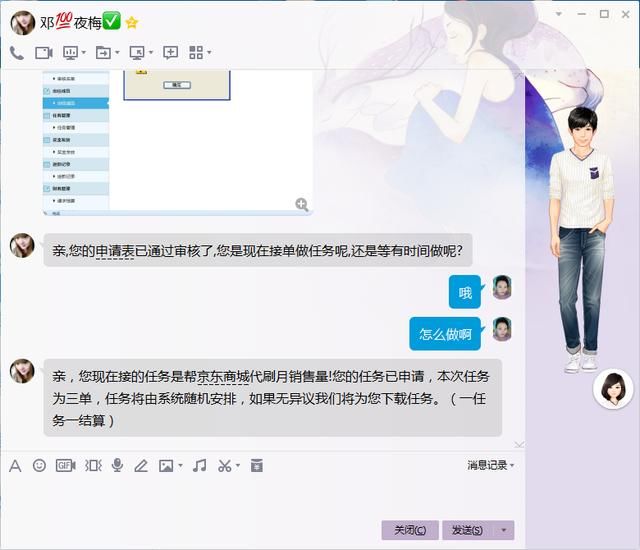Open the presentation sharing icon
Image resolution: width=640 pixels, height=550 pixels.
71,53
